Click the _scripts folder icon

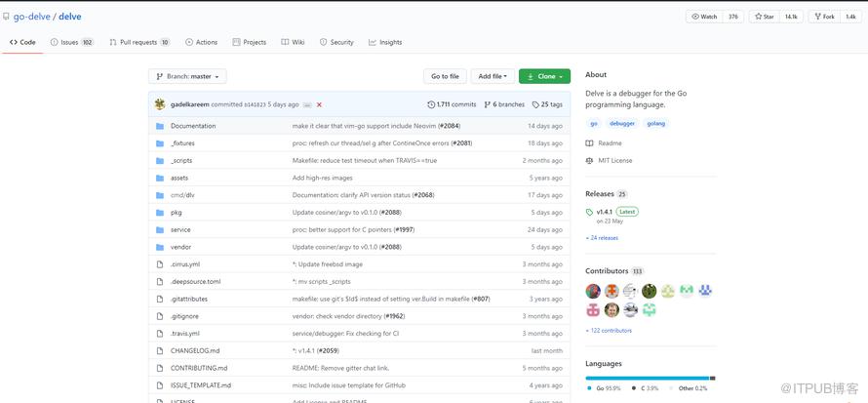pos(160,161)
